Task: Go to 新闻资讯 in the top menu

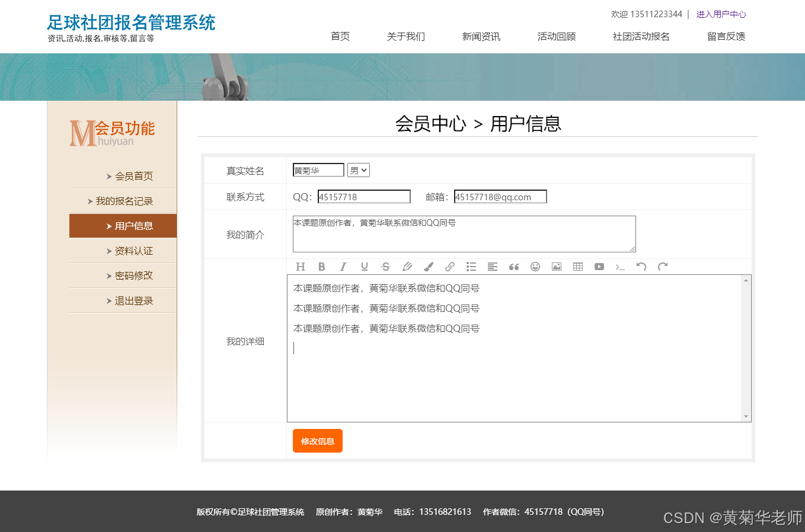Action: coord(481,37)
